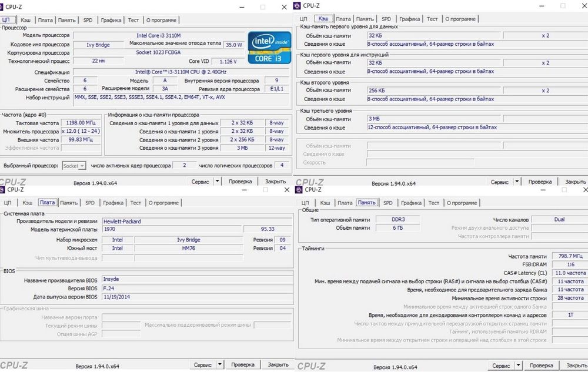Select Тест tab in bottom-left window
The height and width of the screenshot is (372, 588).
tap(135, 203)
